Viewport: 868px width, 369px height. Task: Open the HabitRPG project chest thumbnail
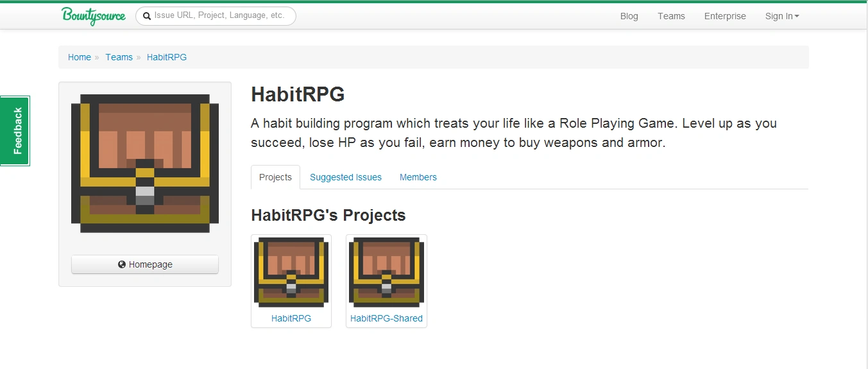(291, 273)
